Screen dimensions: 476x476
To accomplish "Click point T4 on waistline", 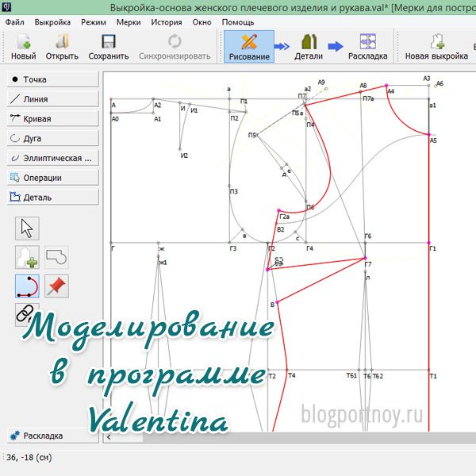I will 287,370.
